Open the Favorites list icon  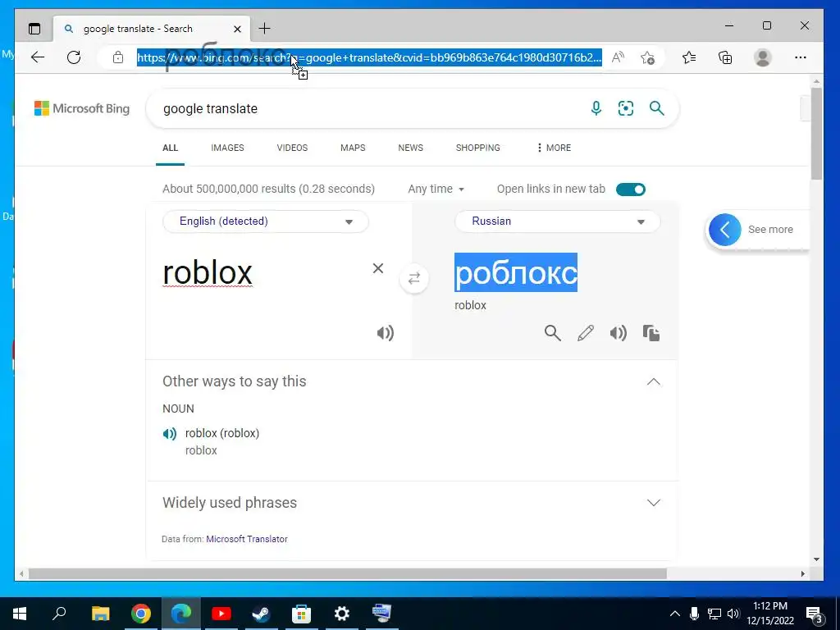689,57
